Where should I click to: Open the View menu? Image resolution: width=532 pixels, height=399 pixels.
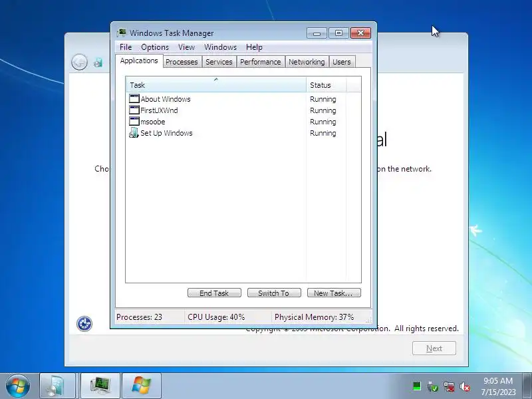186,47
